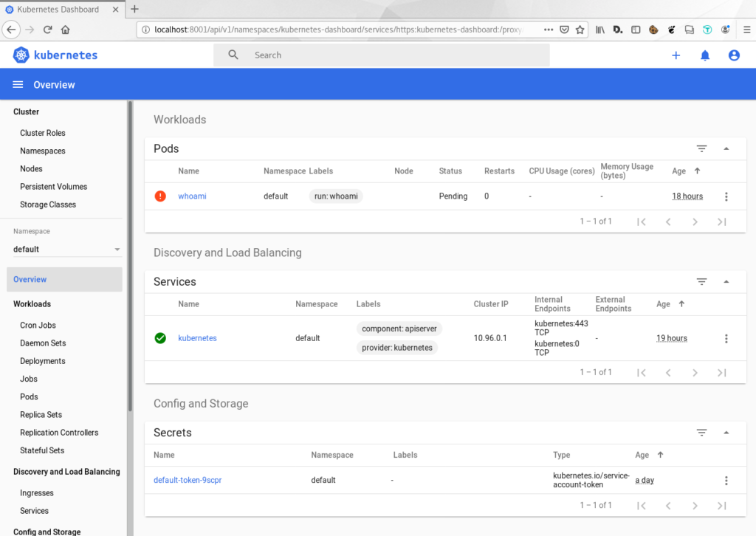756x536 pixels.
Task: Open the Firefox application menu
Action: tap(747, 30)
